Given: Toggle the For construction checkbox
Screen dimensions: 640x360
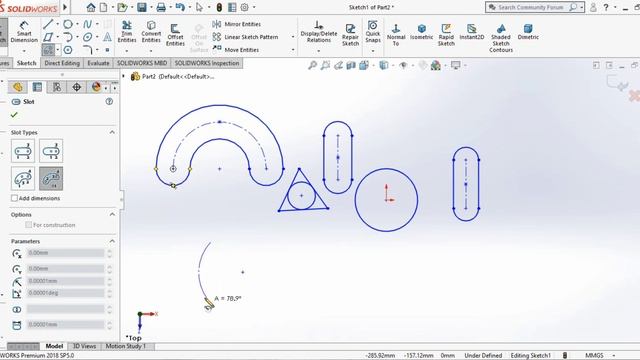Looking at the screenshot, I should [x=29, y=225].
